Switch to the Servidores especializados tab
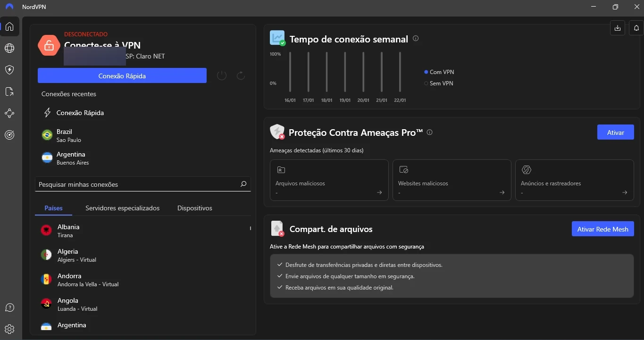This screenshot has height=340, width=644. pos(122,208)
